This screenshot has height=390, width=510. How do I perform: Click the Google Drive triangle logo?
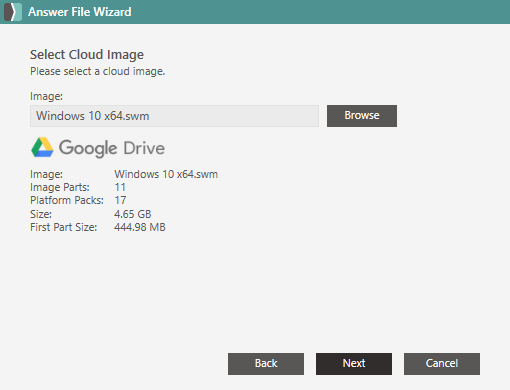pyautogui.click(x=42, y=147)
